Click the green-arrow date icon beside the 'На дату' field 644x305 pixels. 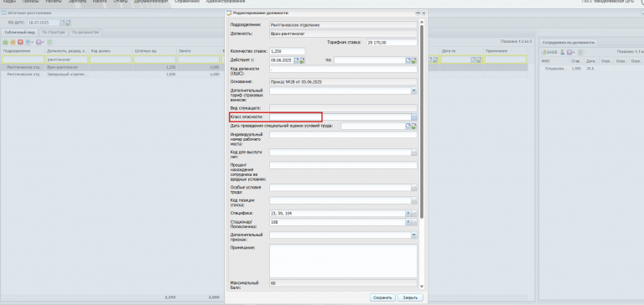[x=68, y=23]
